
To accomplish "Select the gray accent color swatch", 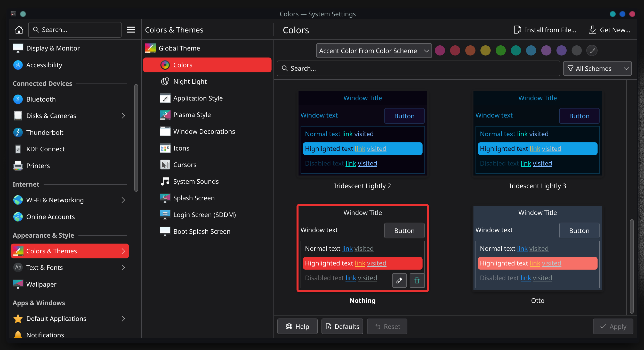I will tap(577, 51).
